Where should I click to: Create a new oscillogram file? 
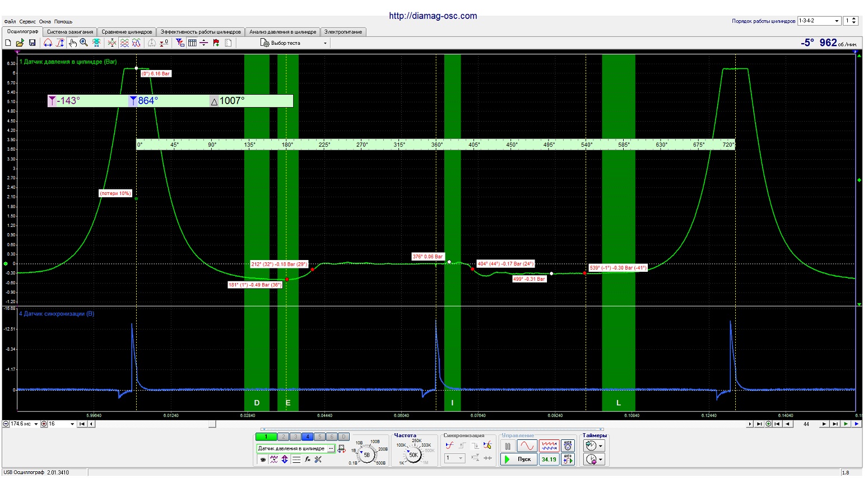click(x=8, y=43)
